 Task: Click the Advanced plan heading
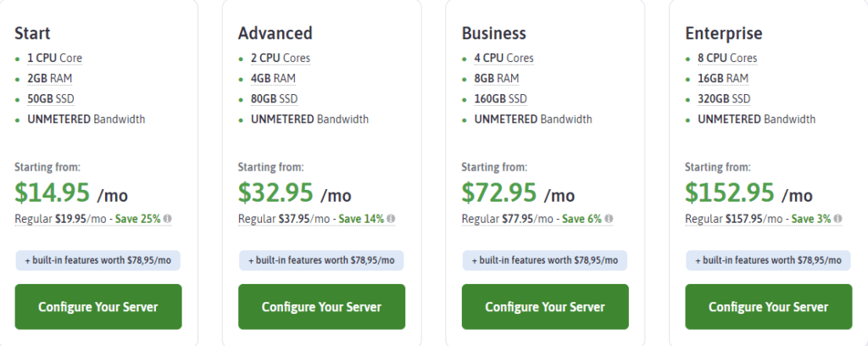pos(275,33)
